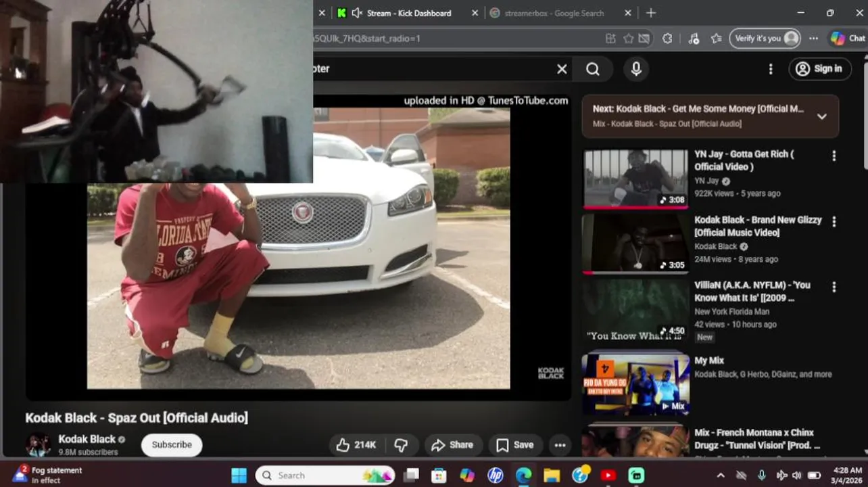Click the YouTube search input field
The height and width of the screenshot is (487, 868).
(x=433, y=69)
